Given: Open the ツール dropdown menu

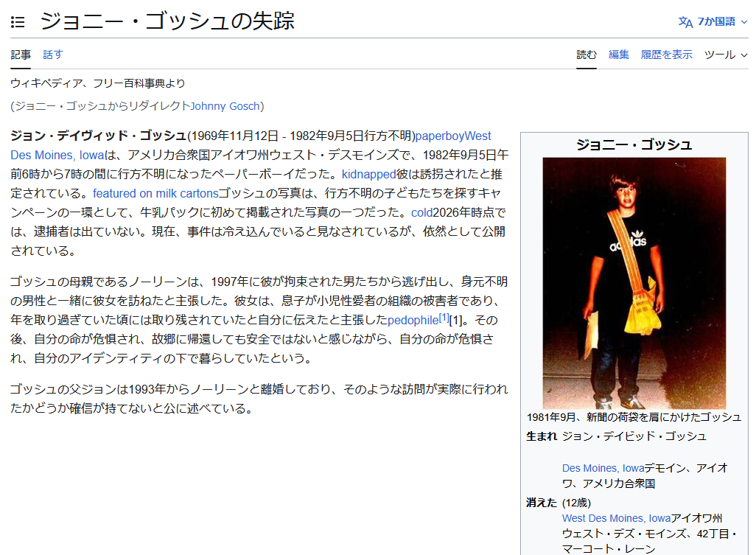Looking at the screenshot, I should tap(726, 55).
